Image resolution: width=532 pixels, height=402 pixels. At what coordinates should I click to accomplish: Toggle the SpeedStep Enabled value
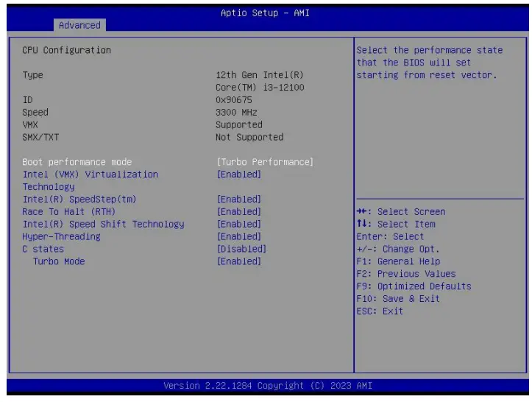tap(239, 200)
